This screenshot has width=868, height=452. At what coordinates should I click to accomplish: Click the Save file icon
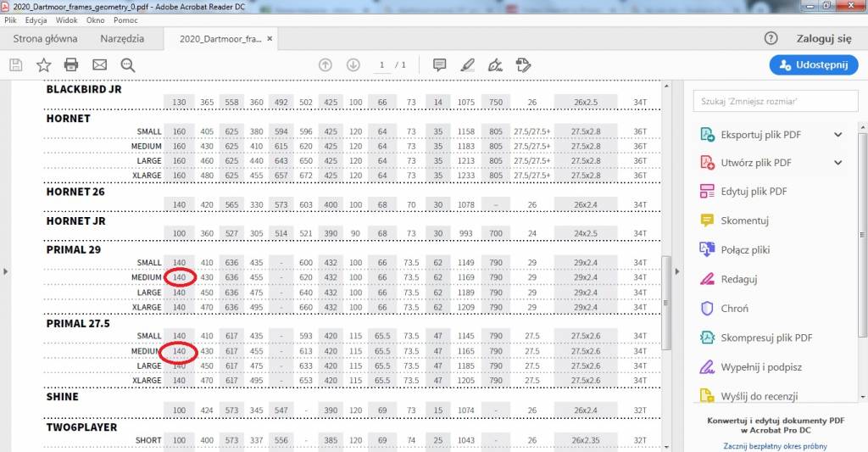[x=16, y=64]
